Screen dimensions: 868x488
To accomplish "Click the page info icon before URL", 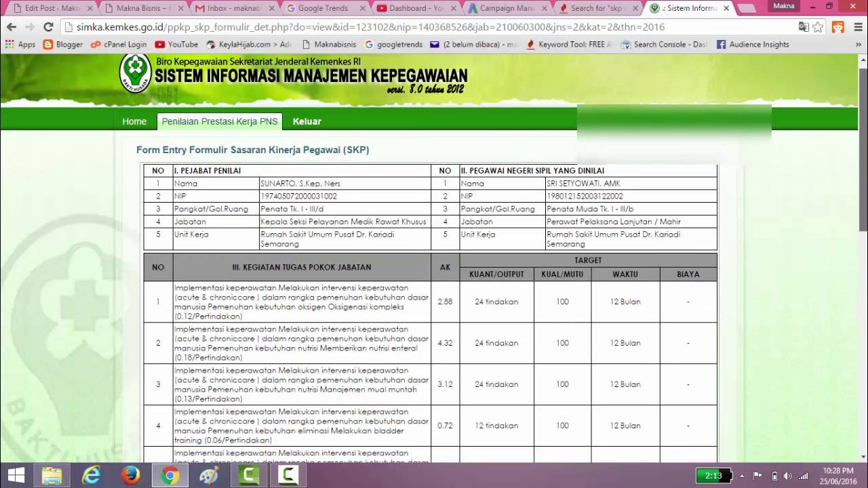I will (x=68, y=27).
